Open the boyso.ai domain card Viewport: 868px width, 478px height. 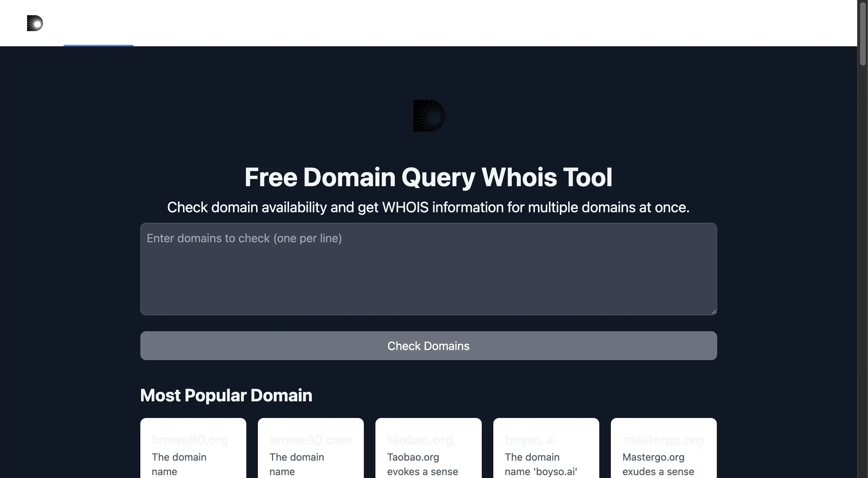point(546,448)
